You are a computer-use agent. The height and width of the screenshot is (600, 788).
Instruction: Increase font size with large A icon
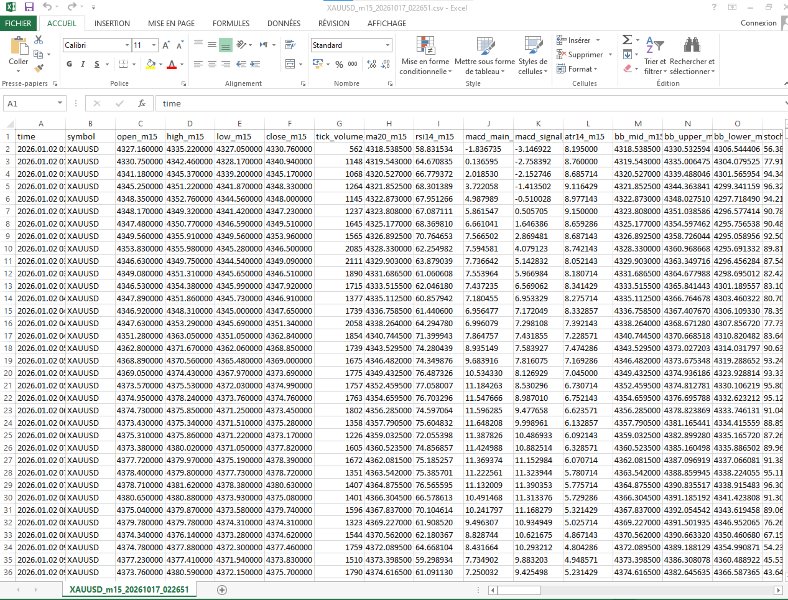point(166,45)
